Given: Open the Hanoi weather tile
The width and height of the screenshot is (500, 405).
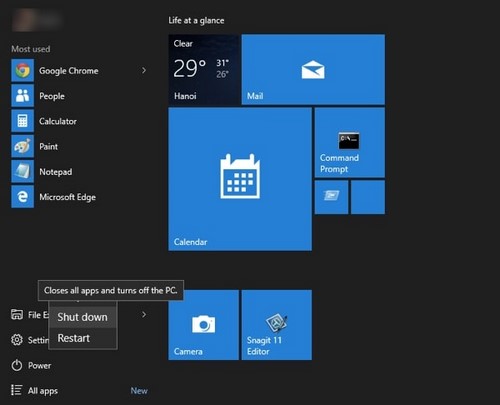Looking at the screenshot, I should (x=203, y=69).
